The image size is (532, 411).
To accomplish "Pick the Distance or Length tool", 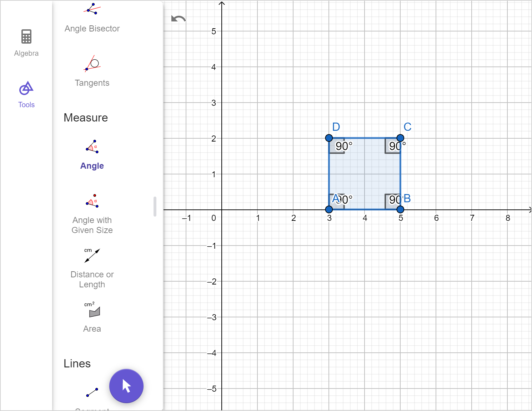I will tap(92, 268).
